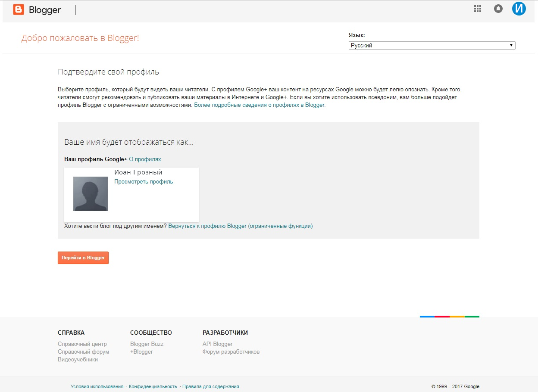The image size is (538, 392).
Task: Click the Перейти в Blogger button
Action: point(83,258)
